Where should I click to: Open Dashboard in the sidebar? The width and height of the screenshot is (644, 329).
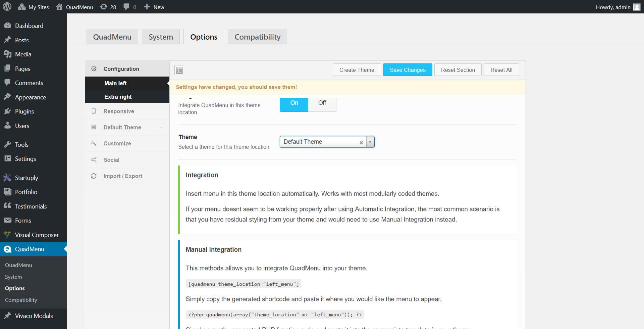34,26
